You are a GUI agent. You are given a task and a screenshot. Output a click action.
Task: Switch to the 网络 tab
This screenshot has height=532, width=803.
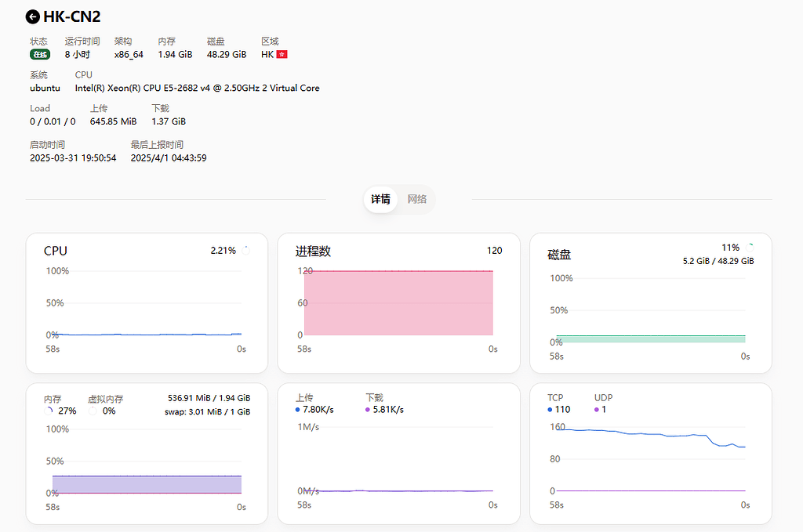(x=417, y=200)
